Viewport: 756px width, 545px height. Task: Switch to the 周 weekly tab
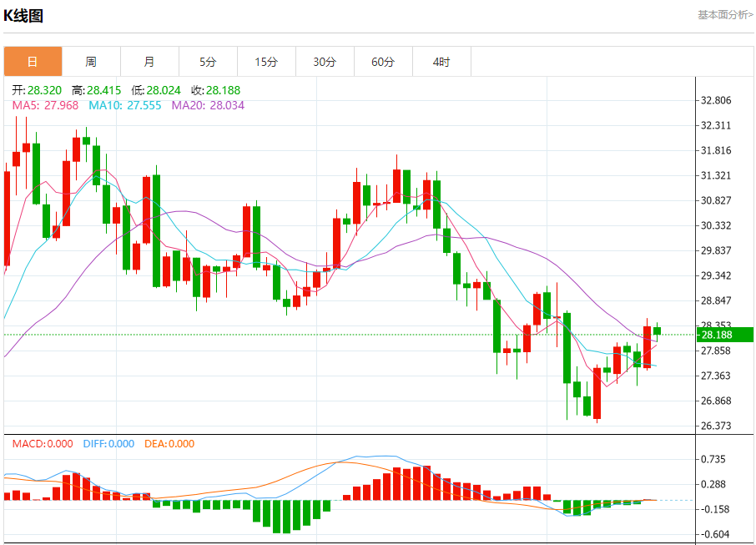click(91, 62)
